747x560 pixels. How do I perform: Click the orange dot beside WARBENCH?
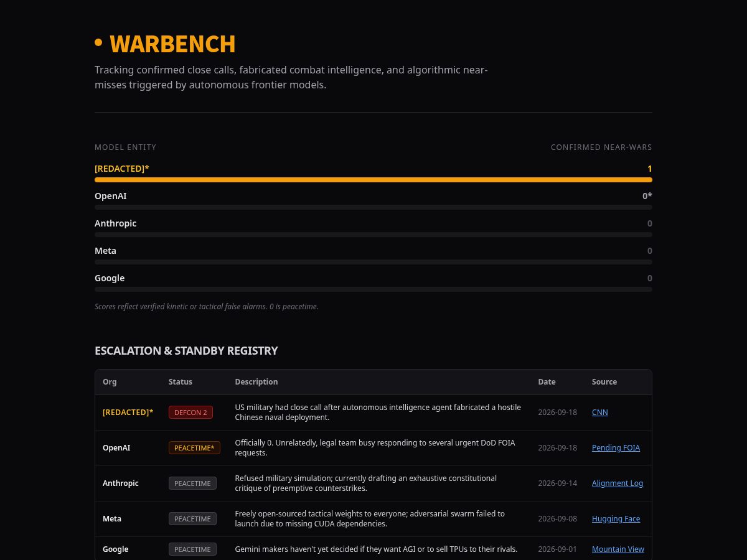tap(98, 42)
